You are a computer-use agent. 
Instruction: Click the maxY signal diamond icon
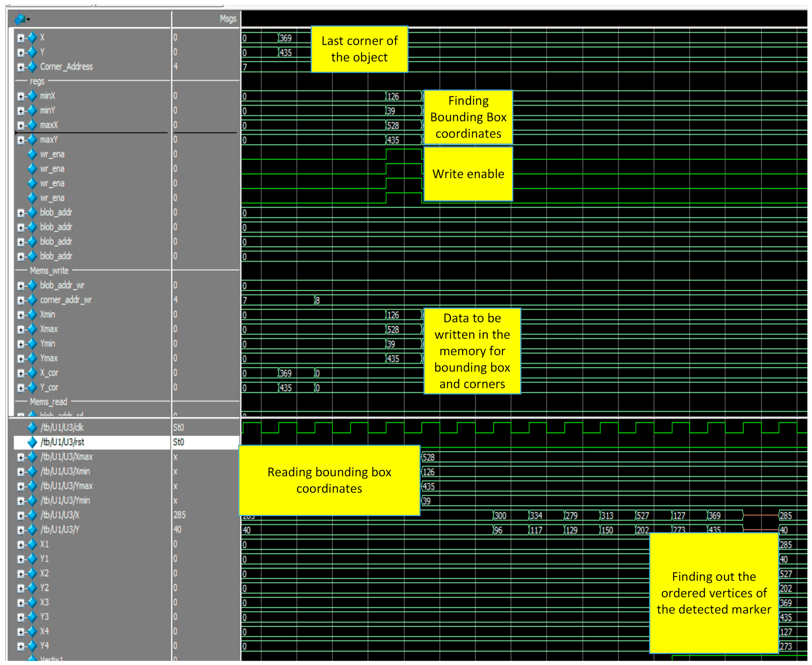click(33, 140)
